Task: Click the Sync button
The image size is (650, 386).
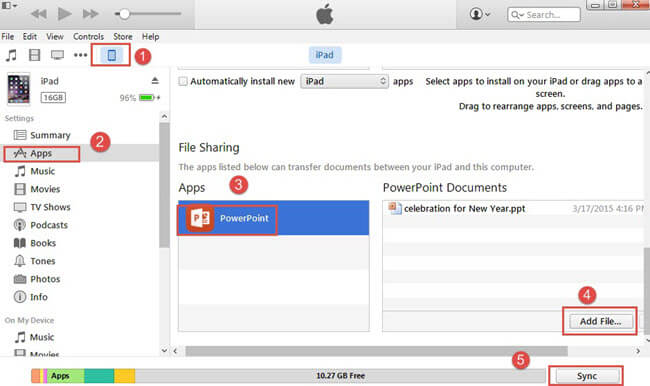Action: 587,376
